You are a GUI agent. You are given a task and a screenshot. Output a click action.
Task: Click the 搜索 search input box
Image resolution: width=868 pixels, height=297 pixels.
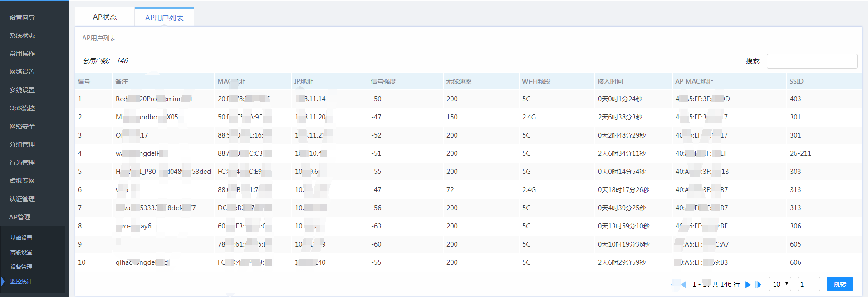pos(811,61)
